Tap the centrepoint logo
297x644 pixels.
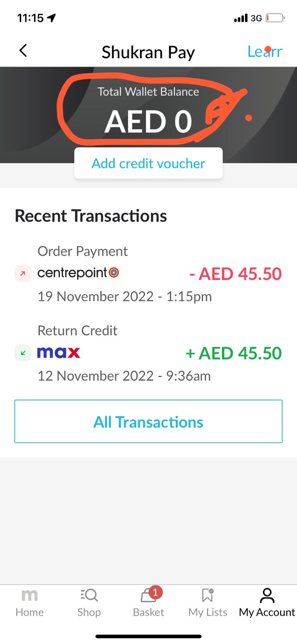click(x=78, y=273)
